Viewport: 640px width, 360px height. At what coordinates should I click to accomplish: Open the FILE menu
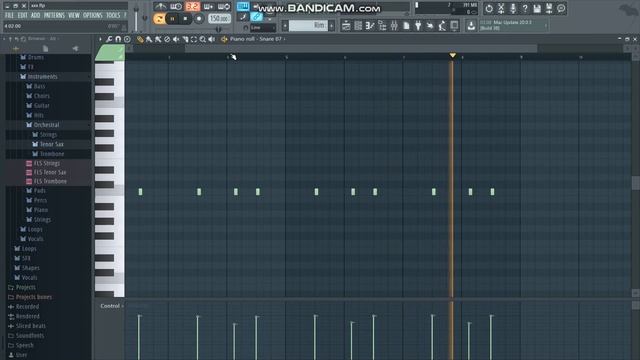point(9,16)
